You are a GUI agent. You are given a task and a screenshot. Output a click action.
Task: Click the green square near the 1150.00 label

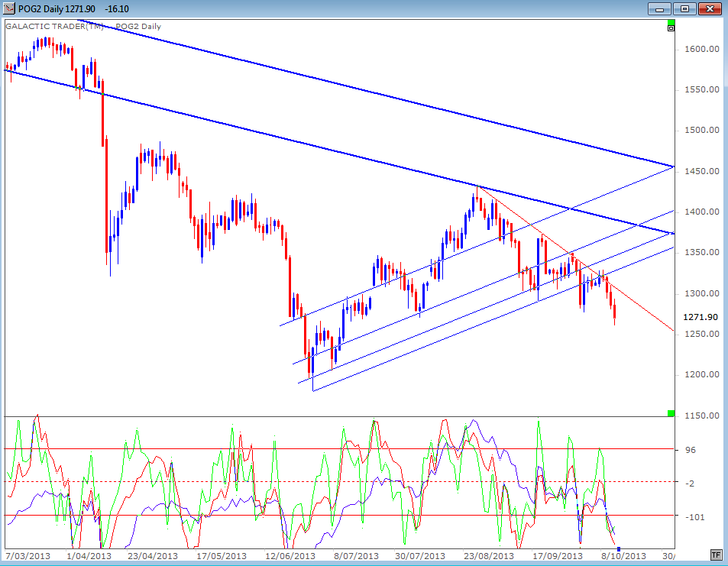pyautogui.click(x=671, y=413)
